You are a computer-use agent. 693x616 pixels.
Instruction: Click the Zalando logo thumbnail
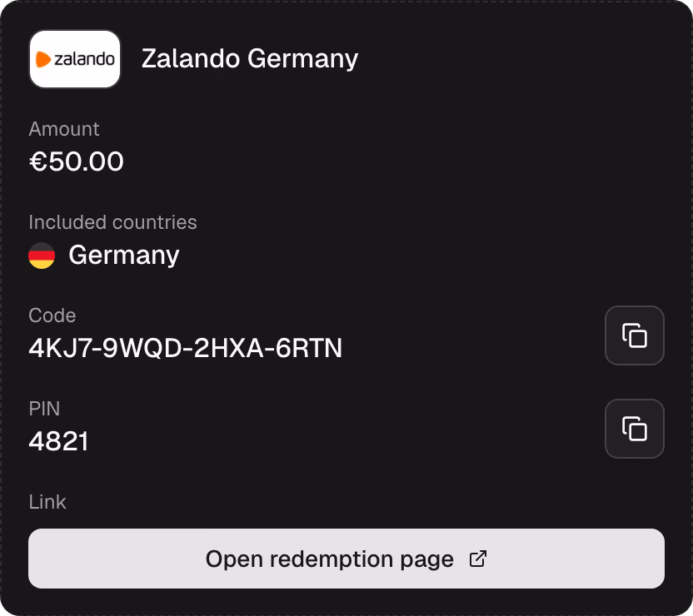coord(75,59)
